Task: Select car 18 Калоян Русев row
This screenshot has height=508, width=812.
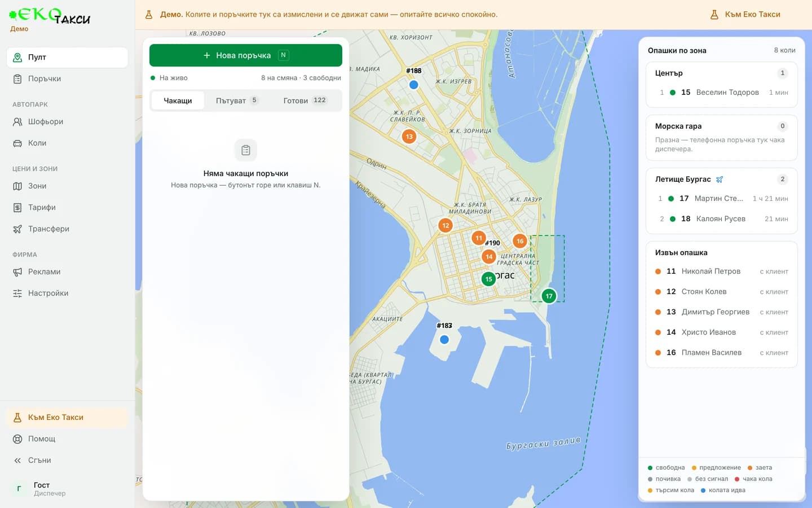Action: pos(722,219)
